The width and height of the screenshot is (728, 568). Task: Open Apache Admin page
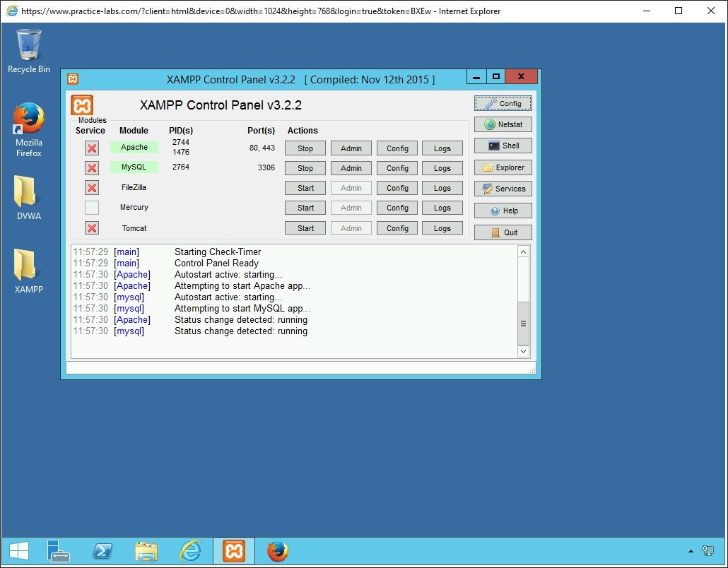pos(351,148)
